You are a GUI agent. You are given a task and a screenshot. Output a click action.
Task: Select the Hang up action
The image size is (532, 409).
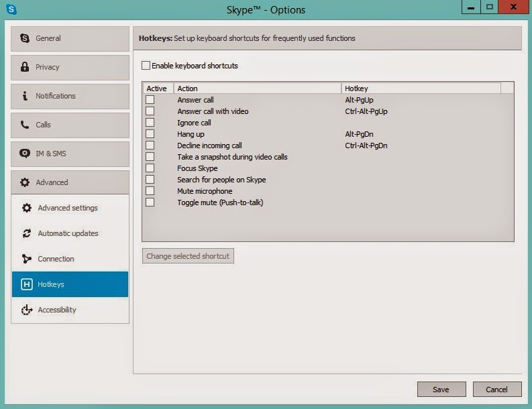coord(191,134)
